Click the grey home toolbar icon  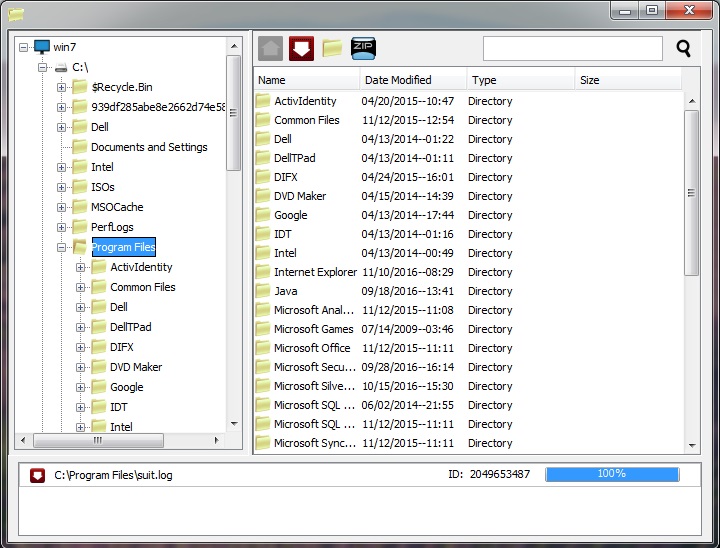tap(270, 48)
